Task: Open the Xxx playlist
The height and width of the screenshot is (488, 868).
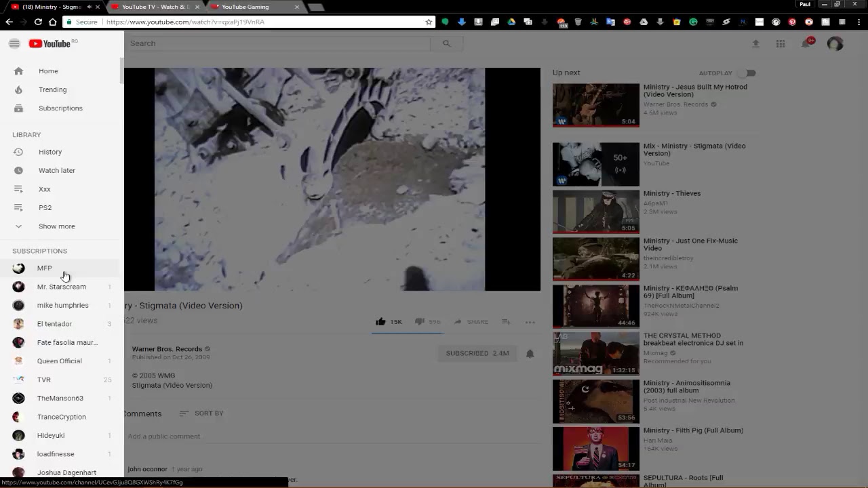Action: click(x=61, y=189)
